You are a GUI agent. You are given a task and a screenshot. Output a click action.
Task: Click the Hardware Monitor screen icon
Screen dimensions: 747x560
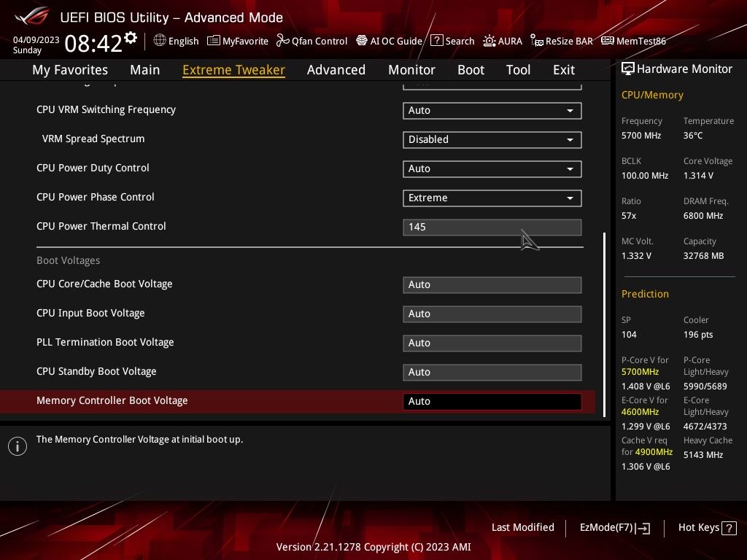628,69
